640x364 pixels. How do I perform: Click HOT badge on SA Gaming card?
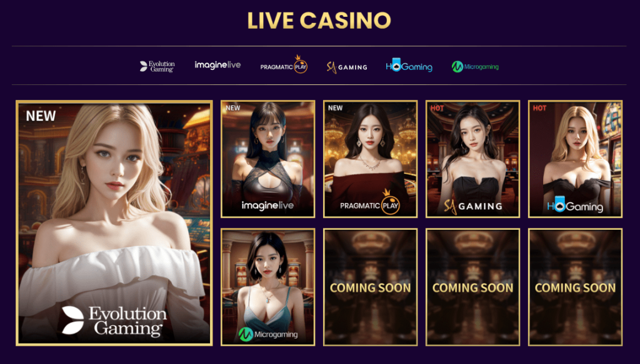[437, 108]
